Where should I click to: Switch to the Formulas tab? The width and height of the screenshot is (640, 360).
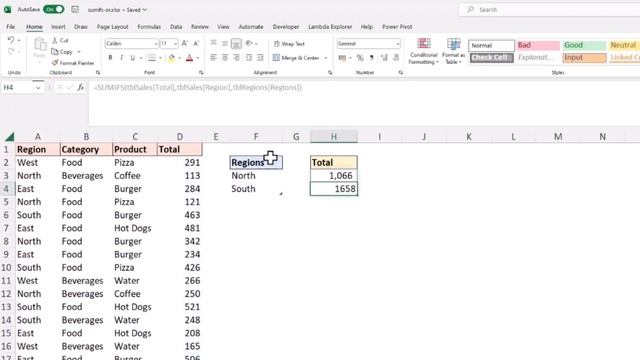pyautogui.click(x=149, y=27)
